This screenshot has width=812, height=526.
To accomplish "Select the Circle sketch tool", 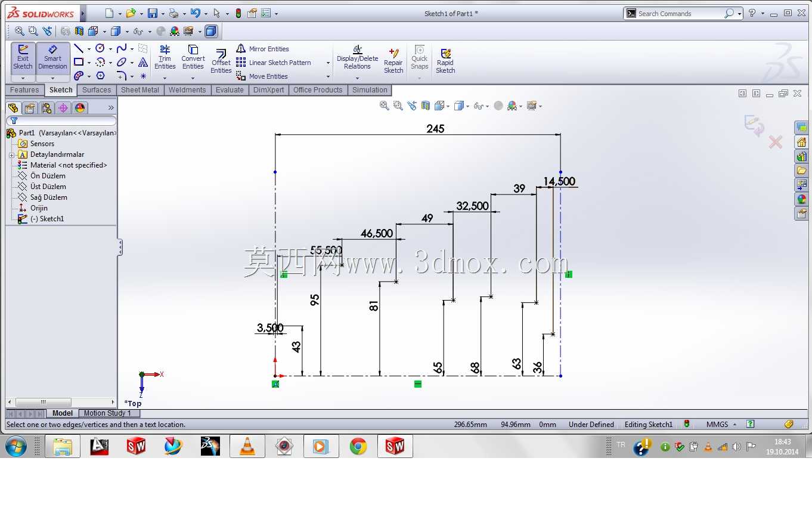I will tap(100, 48).
